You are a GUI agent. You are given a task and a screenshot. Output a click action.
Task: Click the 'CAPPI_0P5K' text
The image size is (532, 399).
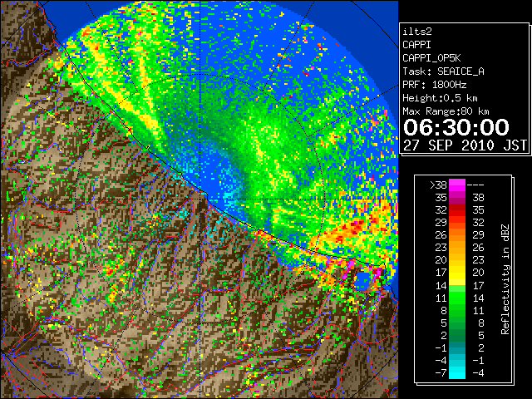pyautogui.click(x=431, y=58)
